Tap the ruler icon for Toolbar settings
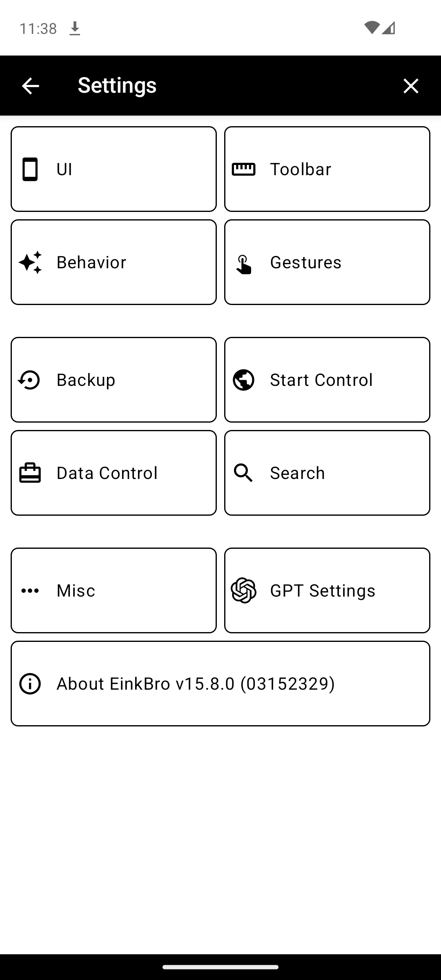Image resolution: width=441 pixels, height=980 pixels. (x=243, y=169)
